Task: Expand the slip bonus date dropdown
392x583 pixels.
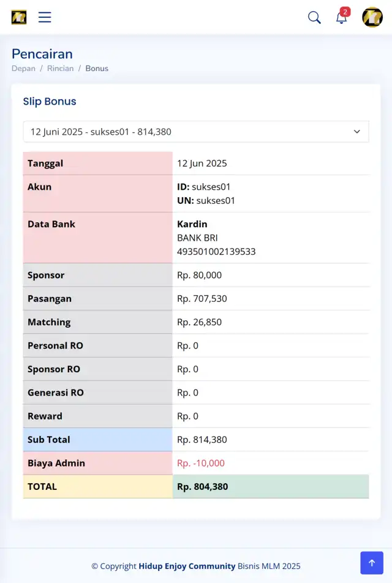Action: [x=196, y=132]
